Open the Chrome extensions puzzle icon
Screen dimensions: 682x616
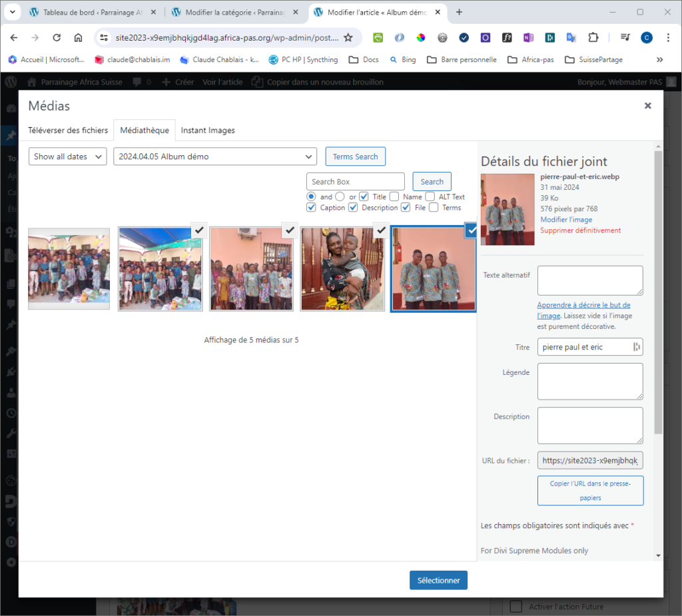point(593,38)
